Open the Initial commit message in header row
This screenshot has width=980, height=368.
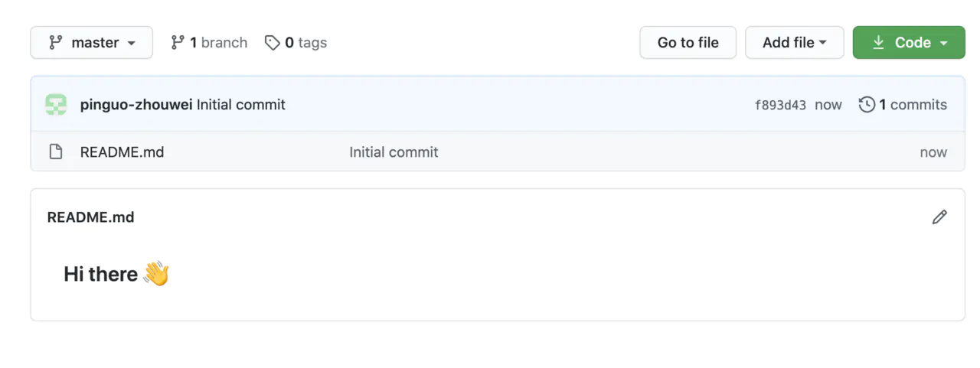(x=241, y=105)
